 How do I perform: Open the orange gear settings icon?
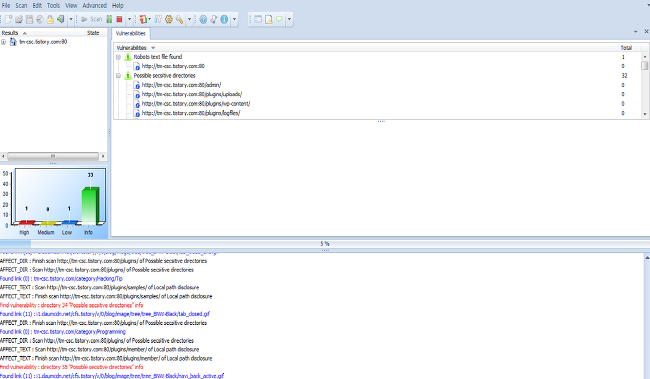169,19
